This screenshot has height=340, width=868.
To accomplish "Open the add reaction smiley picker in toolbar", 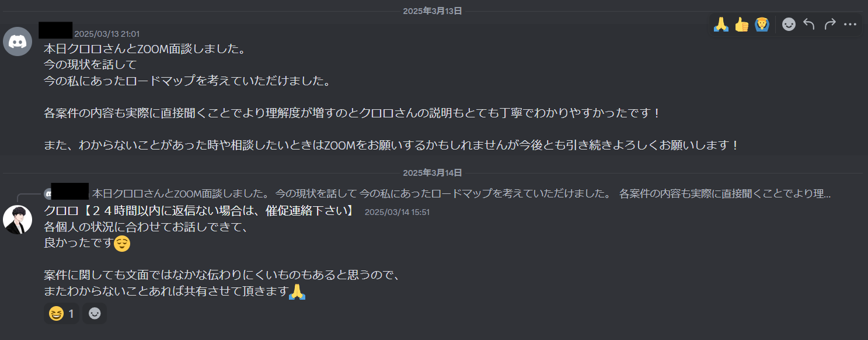I will point(789,25).
